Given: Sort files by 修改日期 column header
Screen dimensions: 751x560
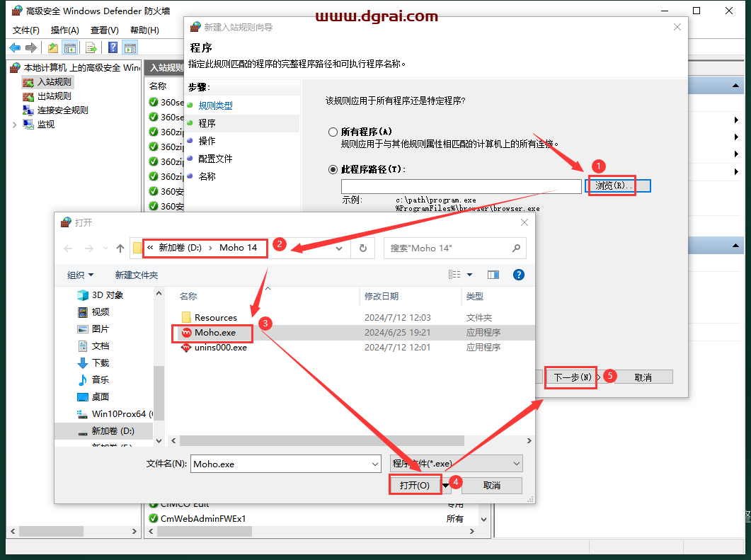Looking at the screenshot, I should pos(382,297).
